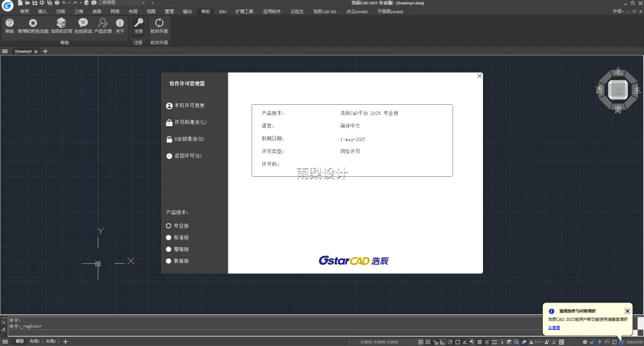Viewport: 644px width, 346px height.
Task: Open the 浩辰知识库 knowledge base icon
Action: click(x=61, y=26)
